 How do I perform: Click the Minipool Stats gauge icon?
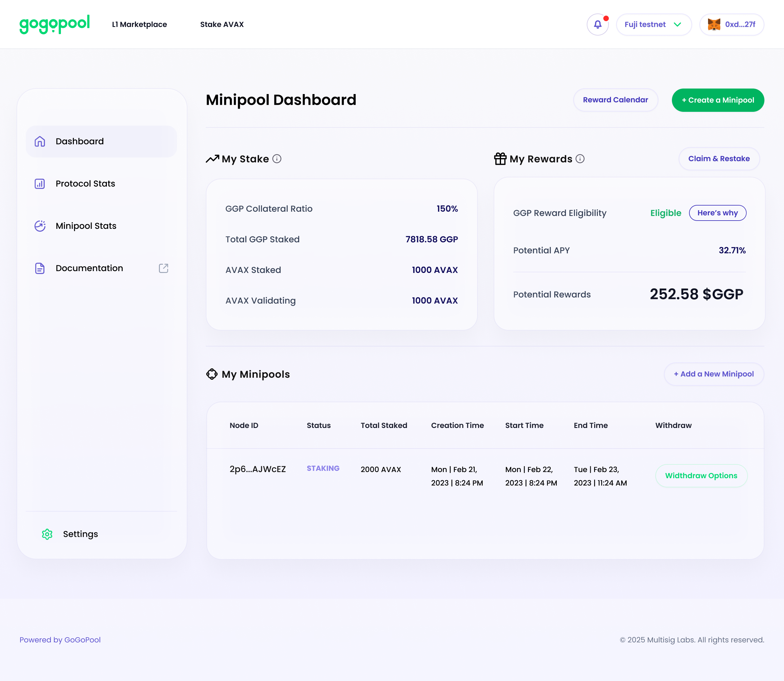40,226
